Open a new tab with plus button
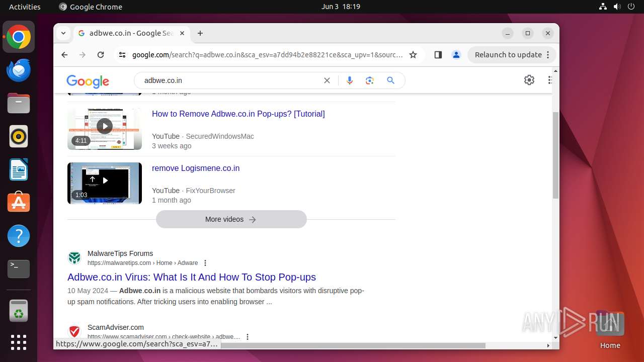 pos(200,33)
